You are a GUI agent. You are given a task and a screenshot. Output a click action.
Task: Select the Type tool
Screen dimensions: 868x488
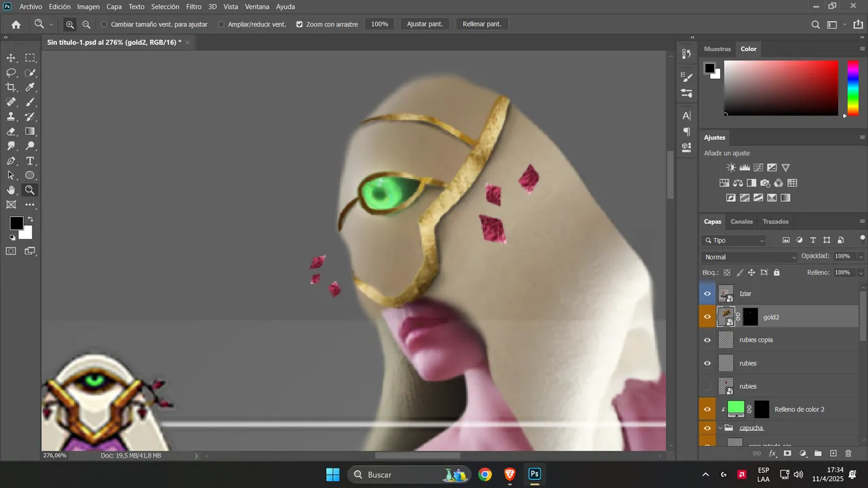point(31,161)
